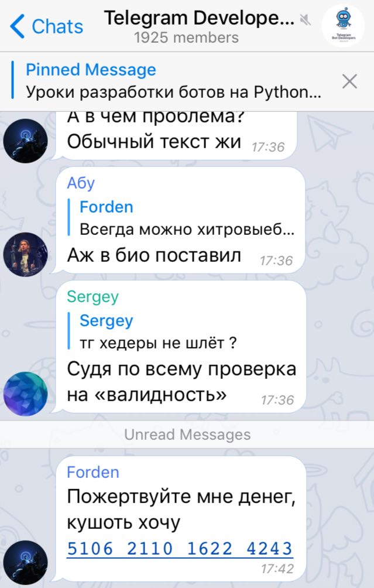Tap the sender name Абу

pyautogui.click(x=81, y=183)
